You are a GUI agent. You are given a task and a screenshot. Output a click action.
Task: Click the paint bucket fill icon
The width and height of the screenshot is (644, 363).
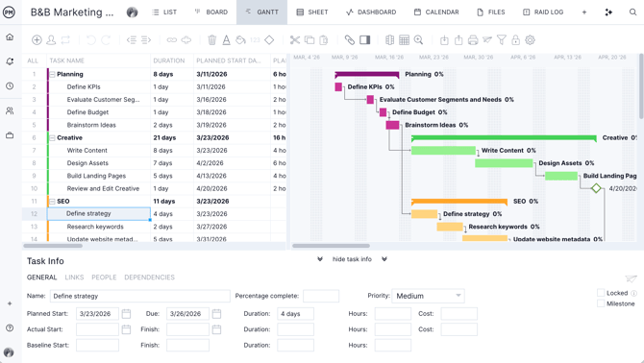coord(240,39)
